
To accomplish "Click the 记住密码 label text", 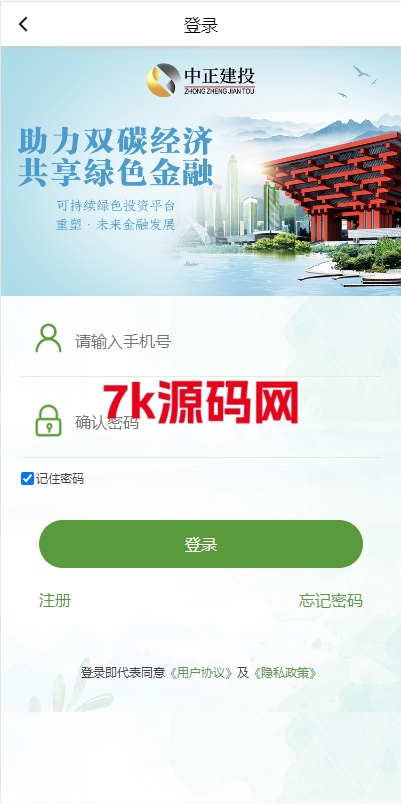I will pos(59,479).
